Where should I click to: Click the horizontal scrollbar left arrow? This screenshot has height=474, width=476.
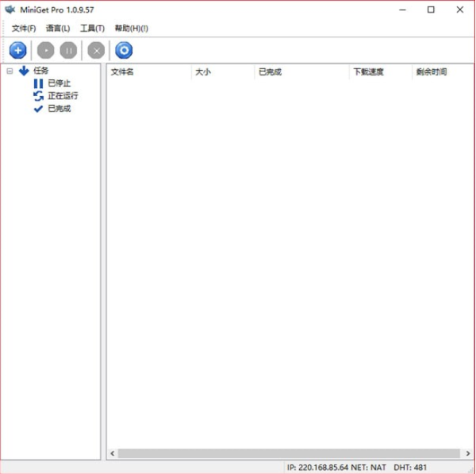click(x=112, y=453)
